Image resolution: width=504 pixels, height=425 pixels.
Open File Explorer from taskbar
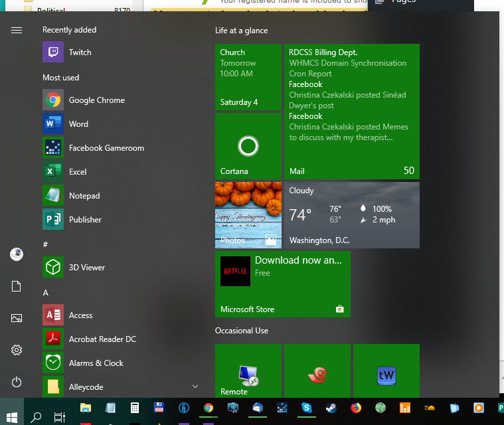pyautogui.click(x=86, y=408)
